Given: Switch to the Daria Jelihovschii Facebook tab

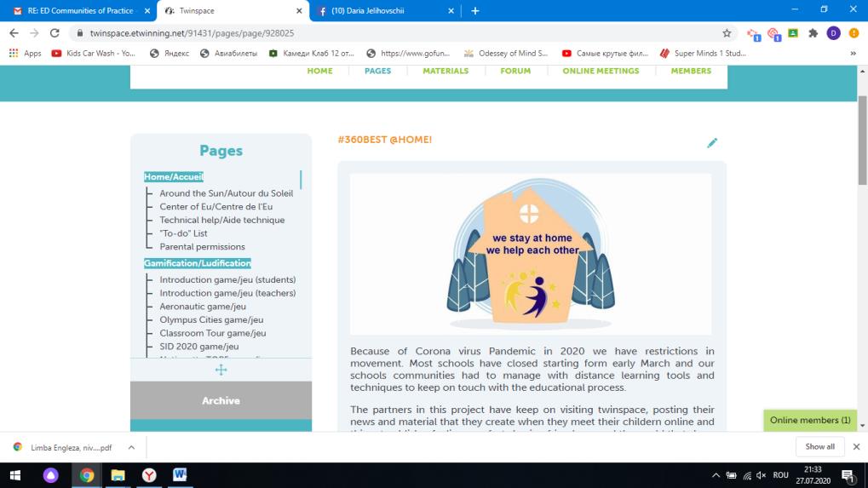Looking at the screenshot, I should pyautogui.click(x=386, y=11).
